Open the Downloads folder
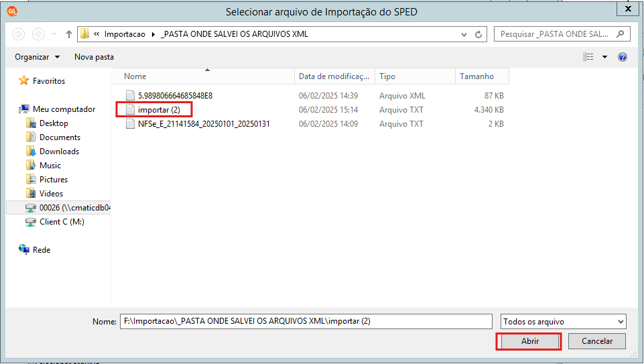The height and width of the screenshot is (364, 644). point(59,151)
